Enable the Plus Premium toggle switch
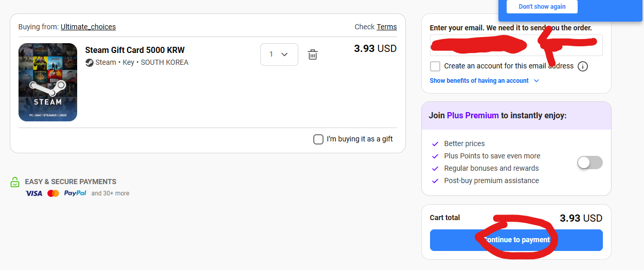 click(x=589, y=163)
